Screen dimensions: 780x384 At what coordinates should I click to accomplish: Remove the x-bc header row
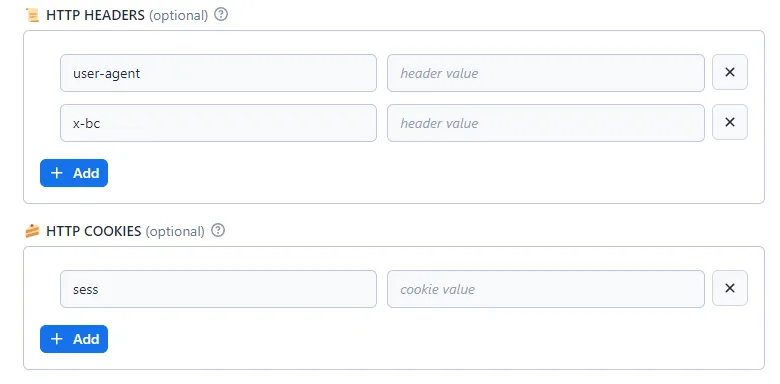pos(730,122)
